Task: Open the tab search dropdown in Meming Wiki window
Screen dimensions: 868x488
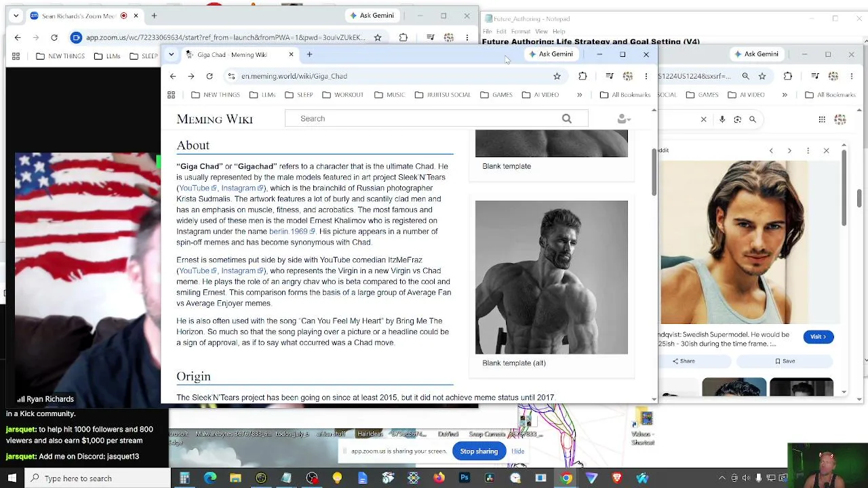Action: click(x=172, y=54)
